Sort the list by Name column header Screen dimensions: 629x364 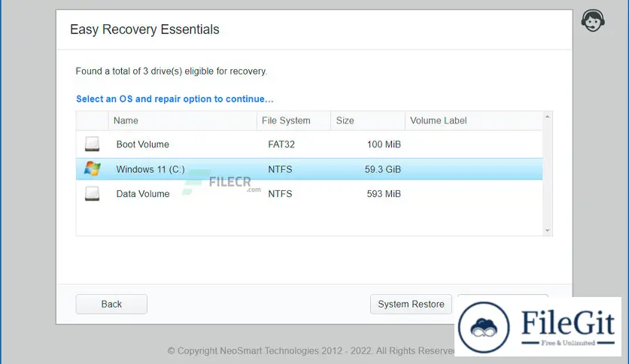(183, 120)
